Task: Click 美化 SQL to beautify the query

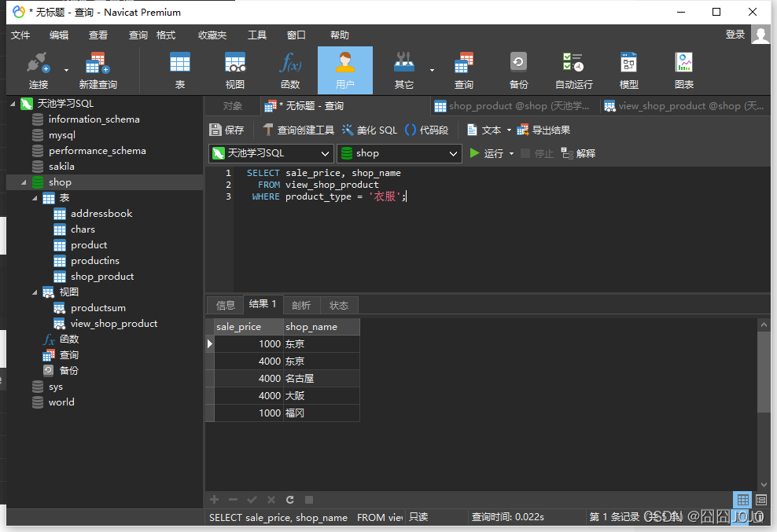Action: click(370, 130)
